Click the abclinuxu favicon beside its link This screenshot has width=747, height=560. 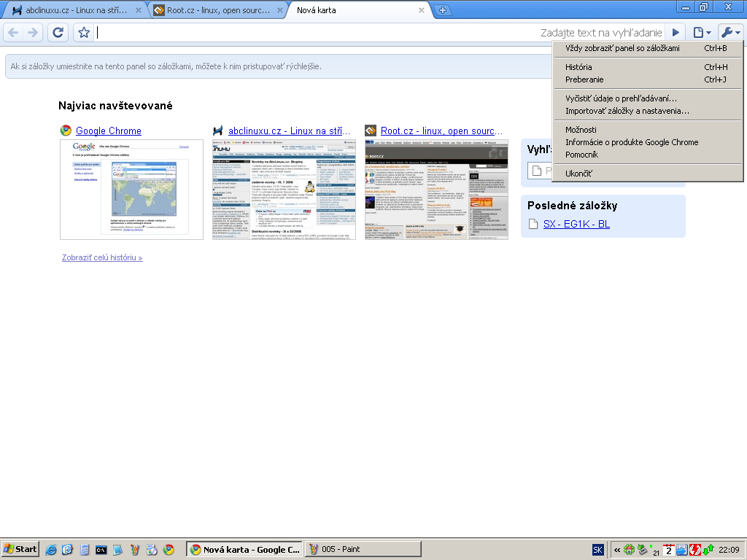click(x=217, y=131)
